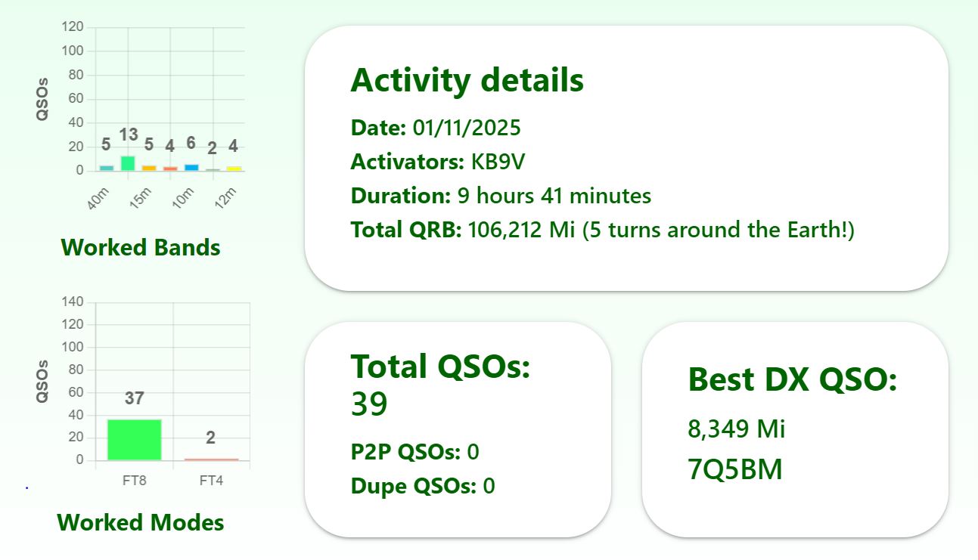Screen dimensions: 978x560
Task: Click the activator callsign KB9V
Action: (497, 162)
